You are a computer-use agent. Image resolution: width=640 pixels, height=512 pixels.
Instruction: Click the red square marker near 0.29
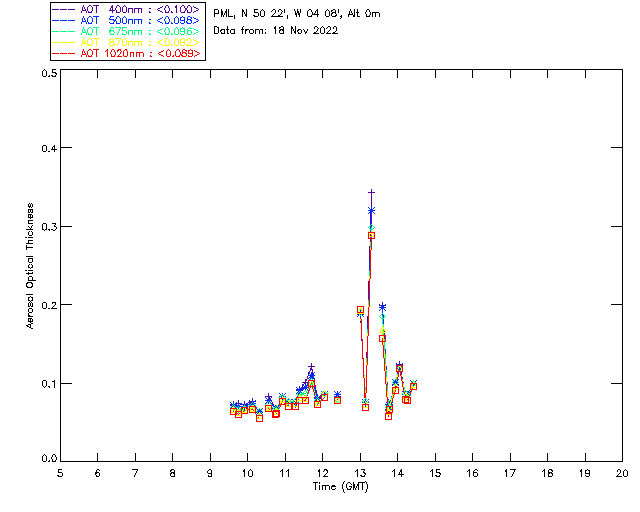tap(371, 236)
